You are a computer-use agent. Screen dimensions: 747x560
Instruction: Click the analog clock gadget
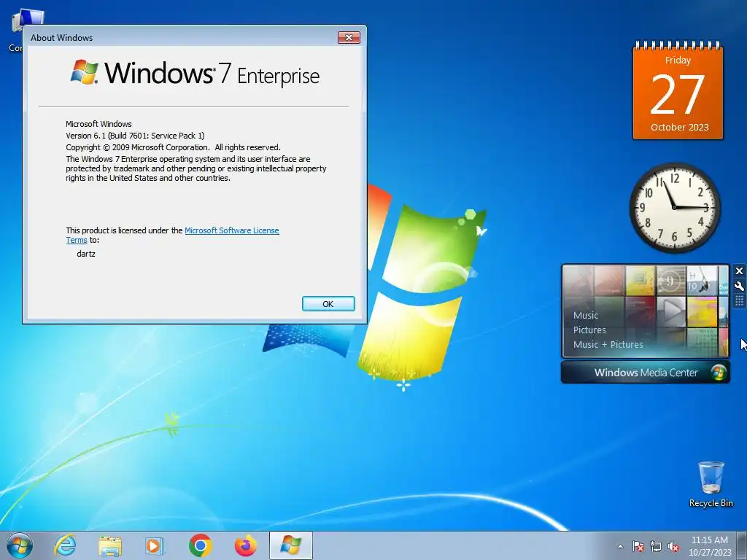point(675,208)
